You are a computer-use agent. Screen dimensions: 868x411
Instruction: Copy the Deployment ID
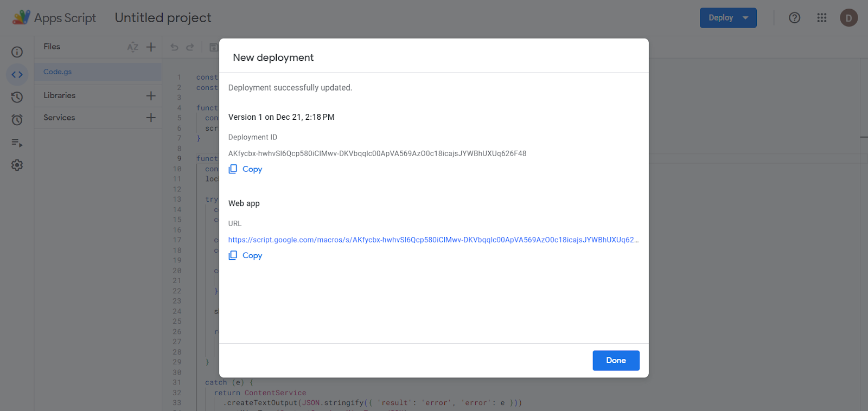245,169
